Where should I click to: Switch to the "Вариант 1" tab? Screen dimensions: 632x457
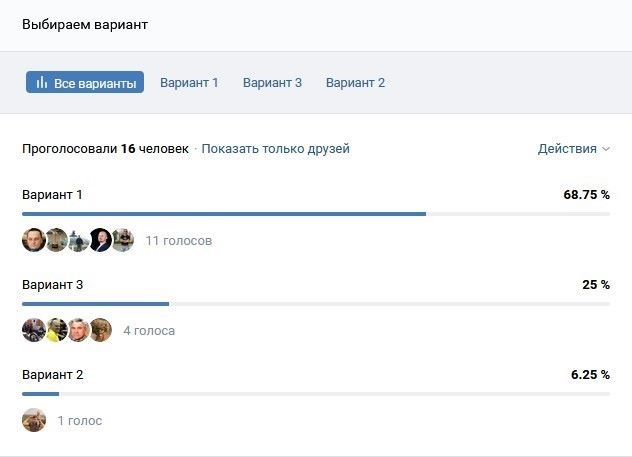[x=189, y=83]
